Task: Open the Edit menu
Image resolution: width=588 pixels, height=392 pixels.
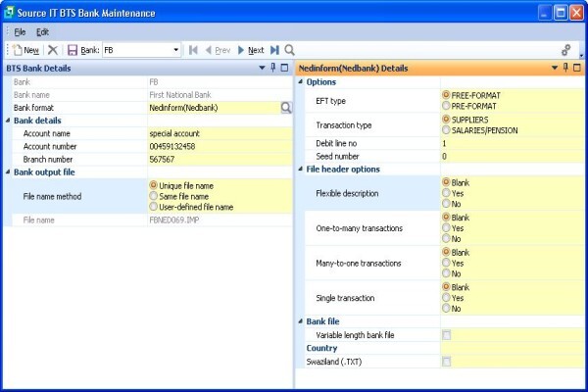Action: point(42,32)
